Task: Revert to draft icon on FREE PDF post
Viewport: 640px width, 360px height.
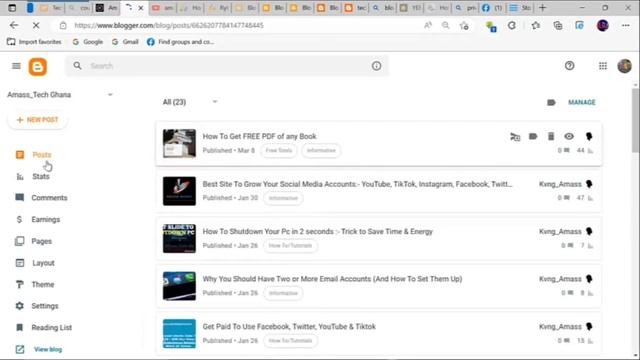Action: click(515, 137)
